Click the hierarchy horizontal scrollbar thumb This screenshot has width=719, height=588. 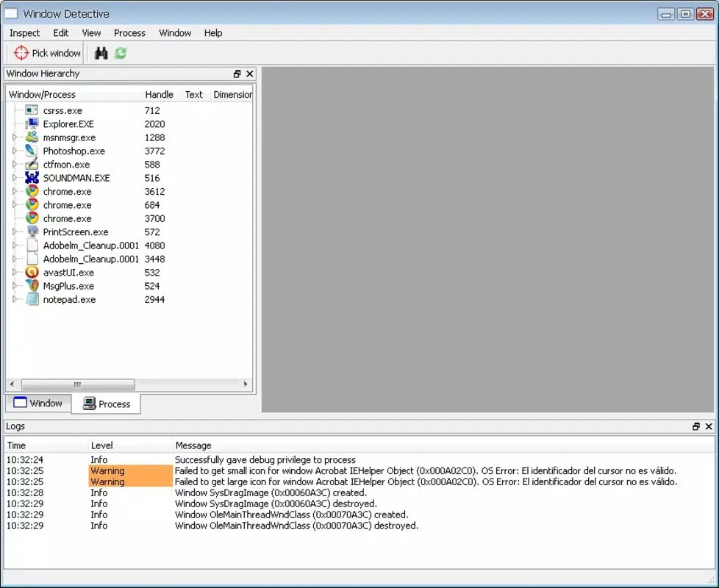point(78,384)
